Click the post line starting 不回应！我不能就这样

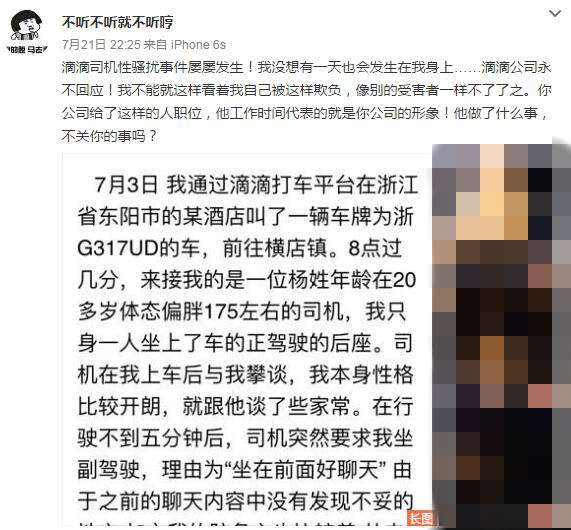click(x=306, y=90)
